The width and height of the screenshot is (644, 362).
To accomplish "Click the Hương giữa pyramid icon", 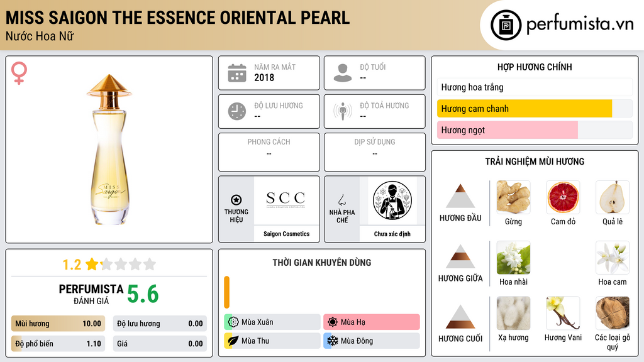I will pyautogui.click(x=460, y=256).
